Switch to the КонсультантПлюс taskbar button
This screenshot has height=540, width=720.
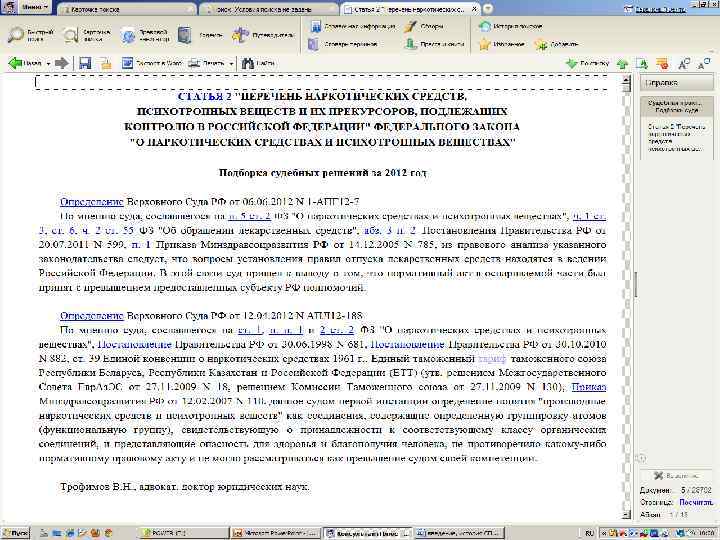pyautogui.click(x=367, y=533)
